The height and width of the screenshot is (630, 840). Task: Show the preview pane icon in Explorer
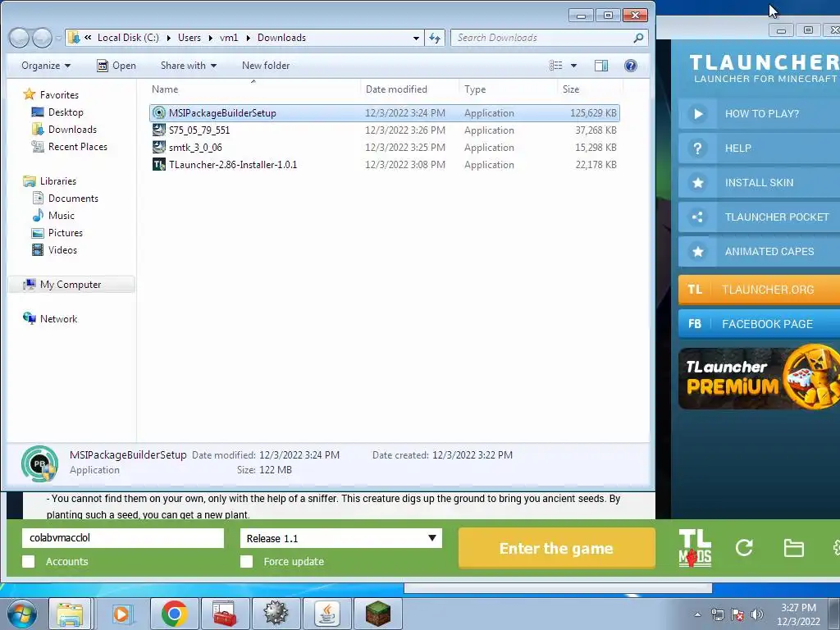[x=601, y=66]
